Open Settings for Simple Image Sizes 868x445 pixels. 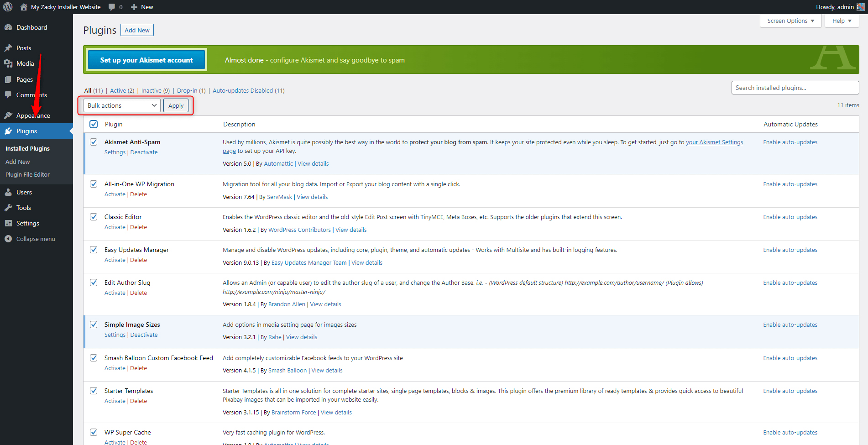(115, 335)
